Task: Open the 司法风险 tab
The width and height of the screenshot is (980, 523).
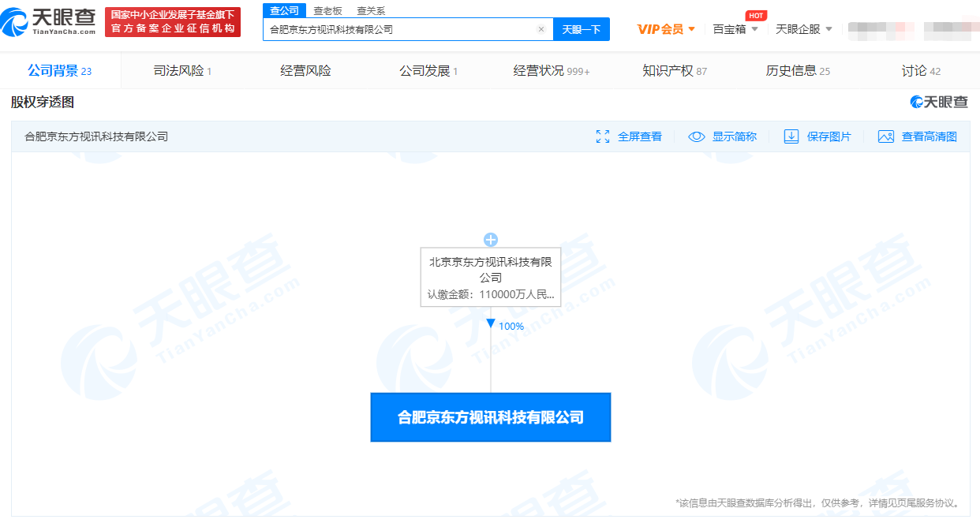Action: click(x=182, y=71)
